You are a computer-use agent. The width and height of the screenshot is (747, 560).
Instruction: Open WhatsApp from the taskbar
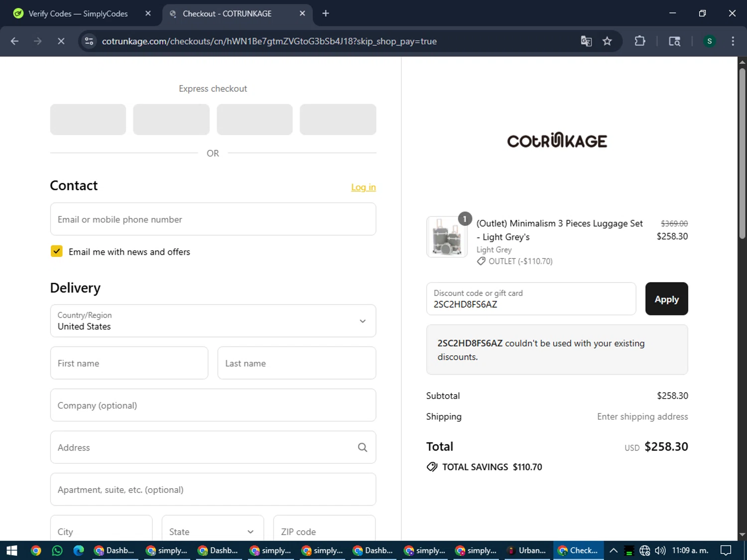pyautogui.click(x=57, y=551)
